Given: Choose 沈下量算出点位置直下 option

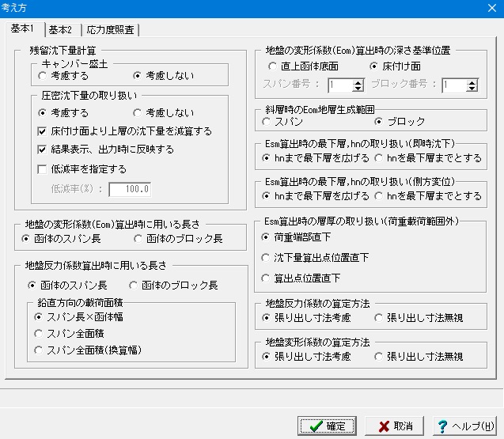Looking at the screenshot, I should pos(315,258).
